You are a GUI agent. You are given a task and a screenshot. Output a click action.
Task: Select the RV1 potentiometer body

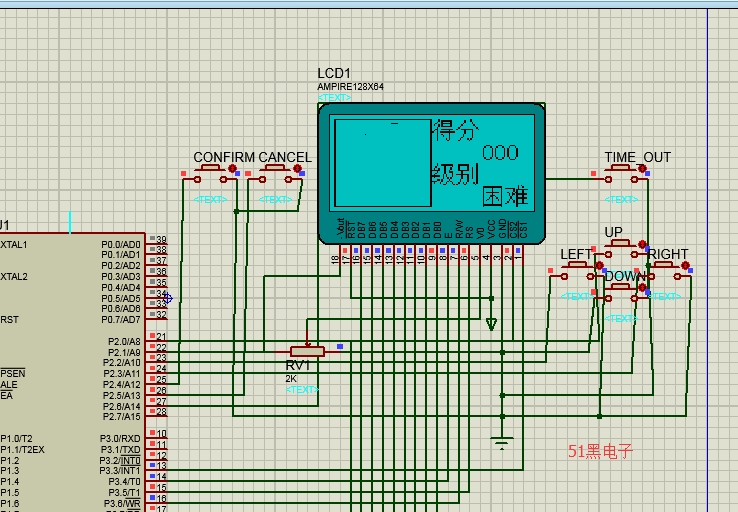click(x=307, y=351)
